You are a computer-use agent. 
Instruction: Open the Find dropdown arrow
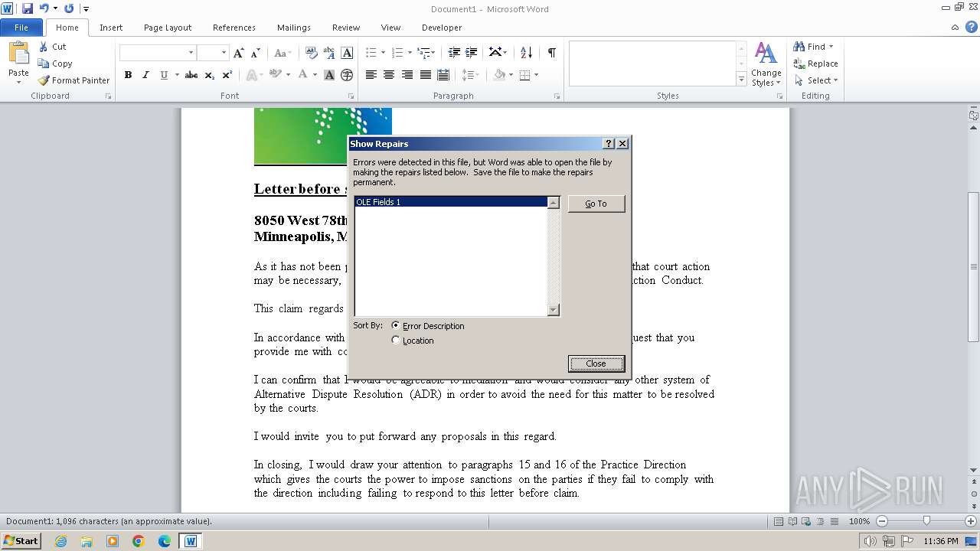coord(831,47)
